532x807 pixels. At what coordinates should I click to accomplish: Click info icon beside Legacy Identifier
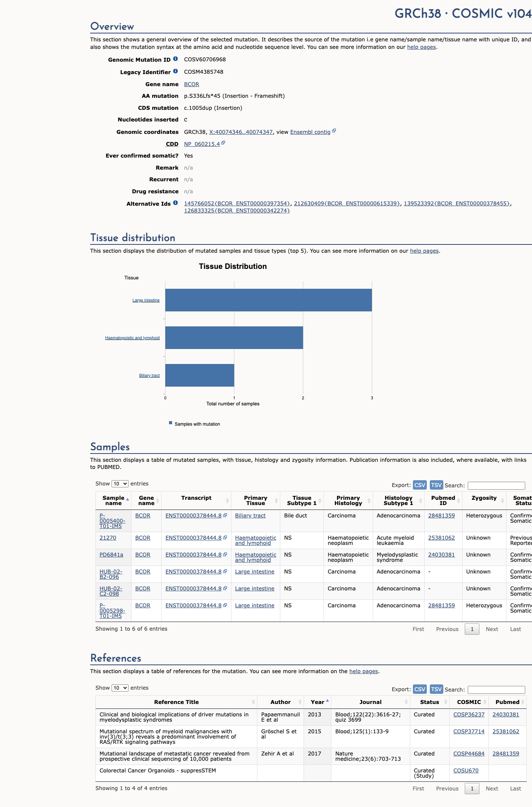pyautogui.click(x=175, y=71)
